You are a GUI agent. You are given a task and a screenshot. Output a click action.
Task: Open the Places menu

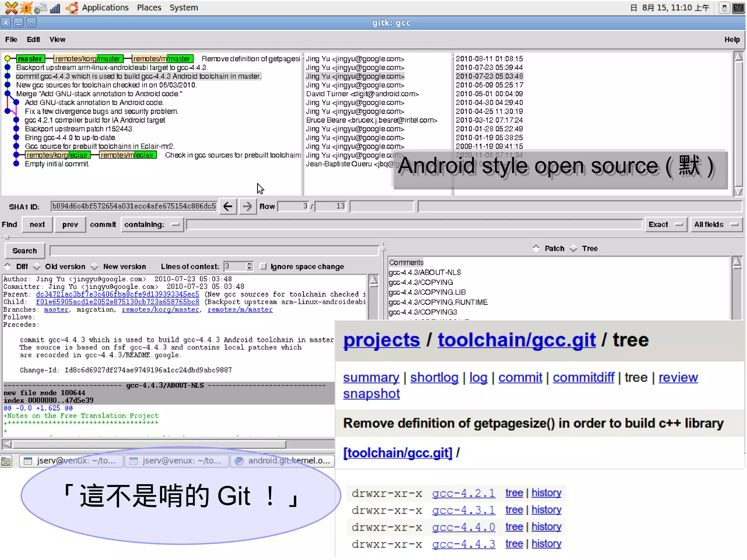point(149,8)
